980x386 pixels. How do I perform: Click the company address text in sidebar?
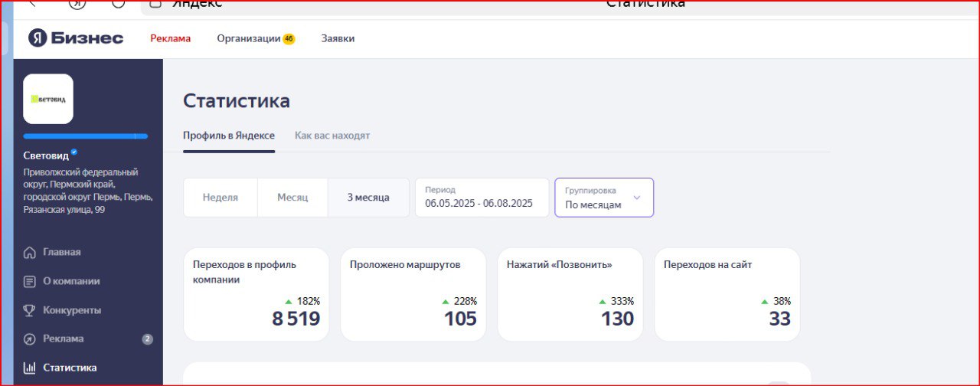(87, 191)
